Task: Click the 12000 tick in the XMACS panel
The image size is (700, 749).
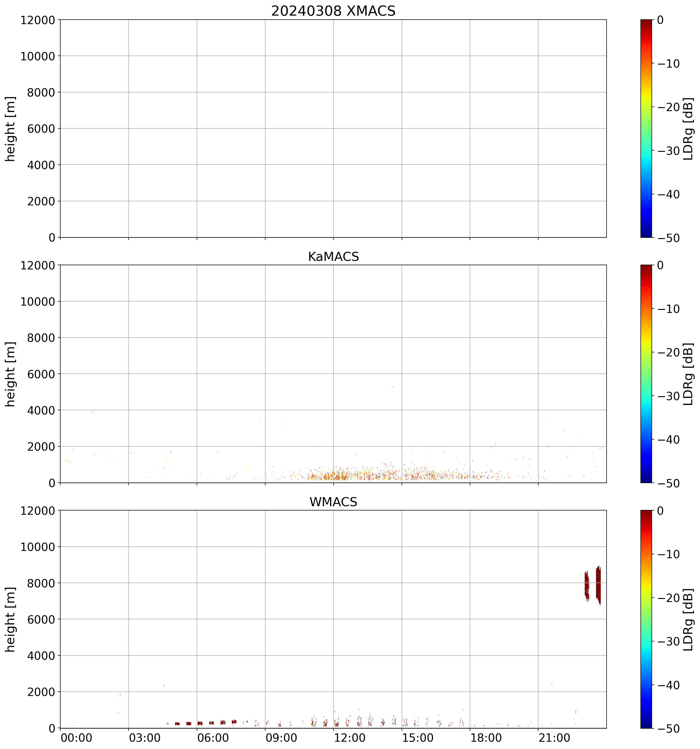Action: click(38, 20)
